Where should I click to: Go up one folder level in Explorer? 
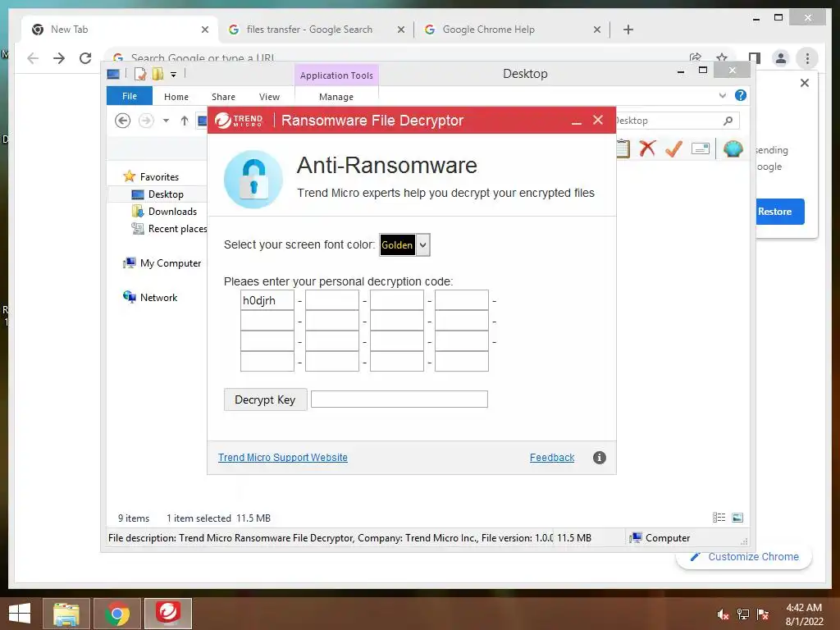pos(185,121)
